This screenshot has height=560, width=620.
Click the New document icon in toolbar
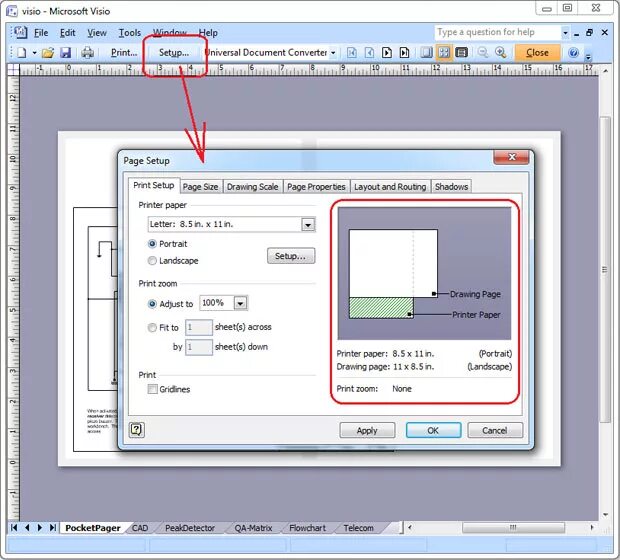pos(22,53)
